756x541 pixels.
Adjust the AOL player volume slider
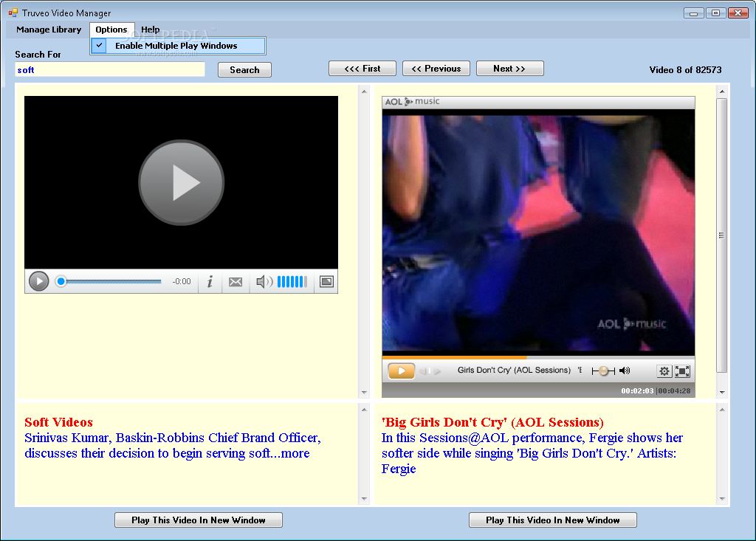point(603,371)
